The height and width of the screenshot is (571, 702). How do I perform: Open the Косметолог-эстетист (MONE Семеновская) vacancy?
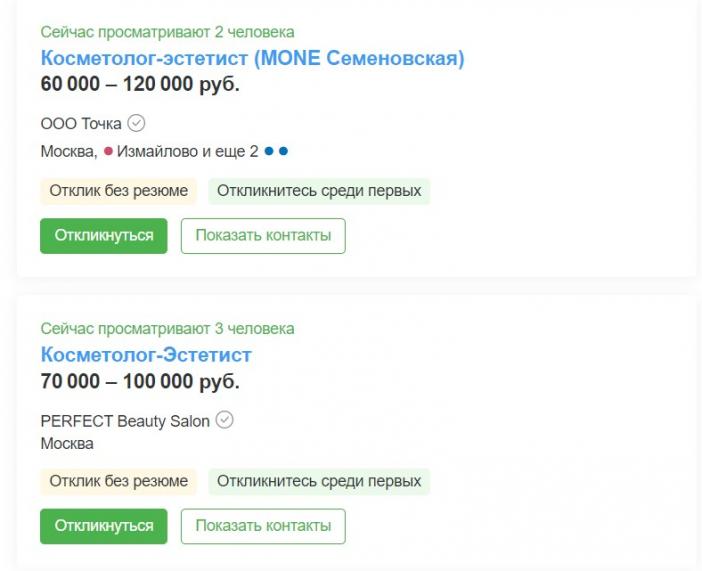pos(253,58)
